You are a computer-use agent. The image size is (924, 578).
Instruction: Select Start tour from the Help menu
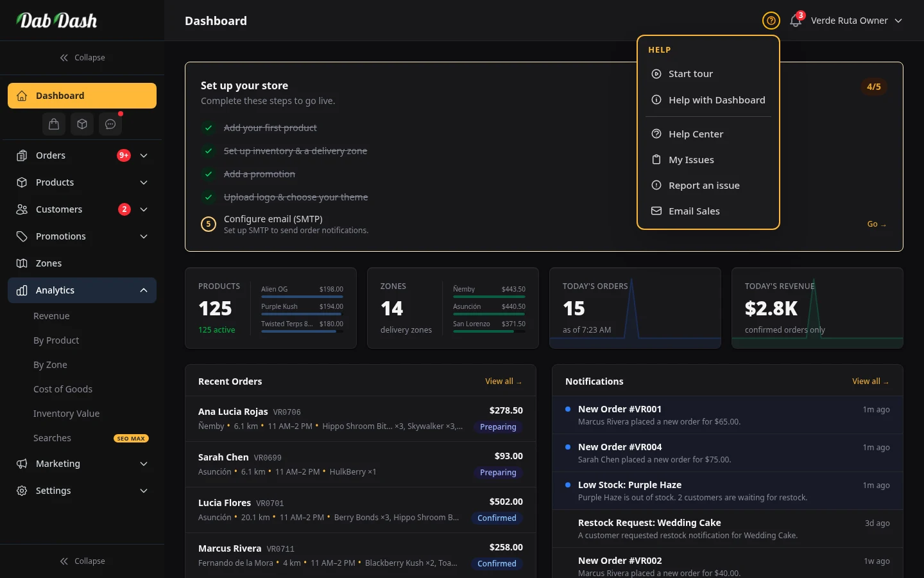(x=690, y=73)
